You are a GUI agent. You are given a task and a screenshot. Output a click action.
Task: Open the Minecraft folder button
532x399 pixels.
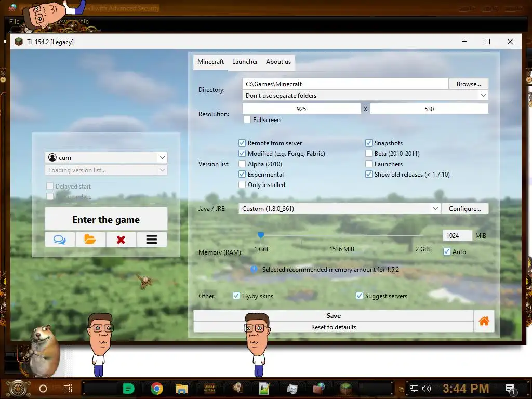[x=90, y=240]
